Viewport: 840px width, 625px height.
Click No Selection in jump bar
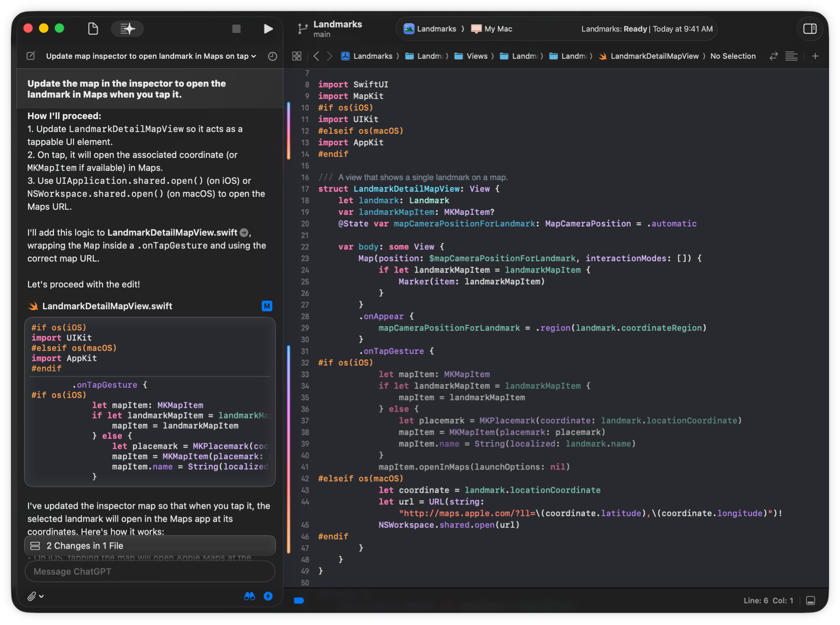pyautogui.click(x=733, y=56)
